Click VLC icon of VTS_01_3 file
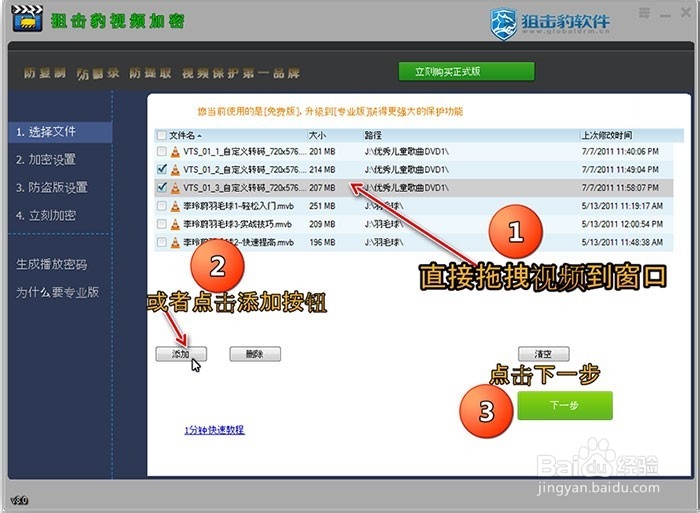Image resolution: width=700 pixels, height=513 pixels. pos(175,188)
